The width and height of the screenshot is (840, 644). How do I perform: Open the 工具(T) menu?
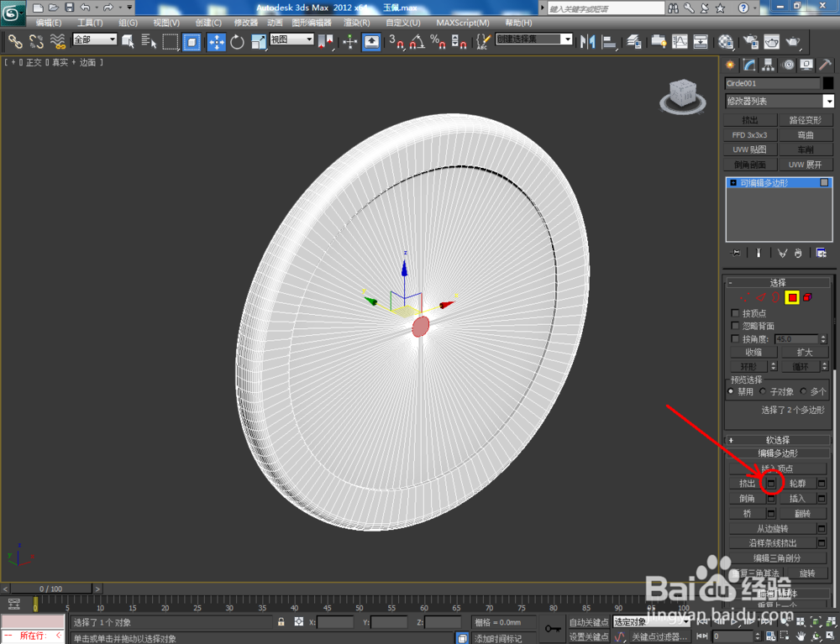point(90,23)
